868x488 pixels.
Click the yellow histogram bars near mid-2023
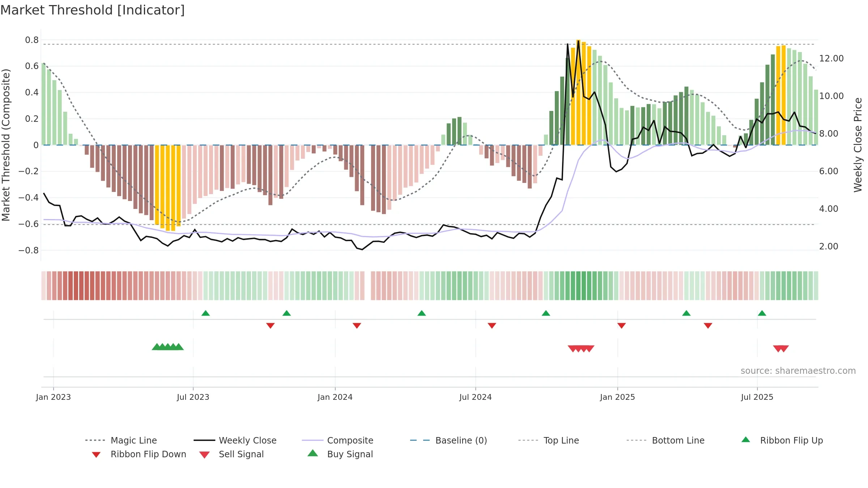168,187
